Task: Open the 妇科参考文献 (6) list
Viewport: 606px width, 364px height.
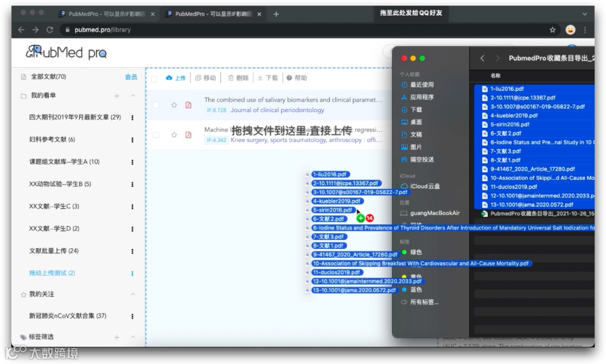Action: point(52,140)
